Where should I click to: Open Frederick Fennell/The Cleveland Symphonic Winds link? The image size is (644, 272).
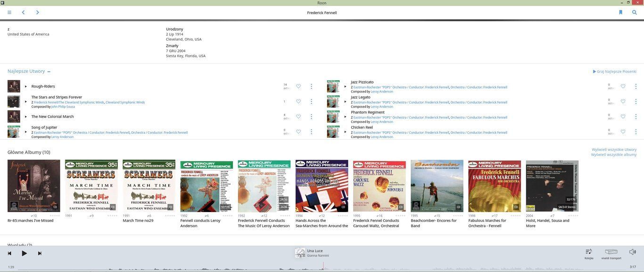click(69, 102)
